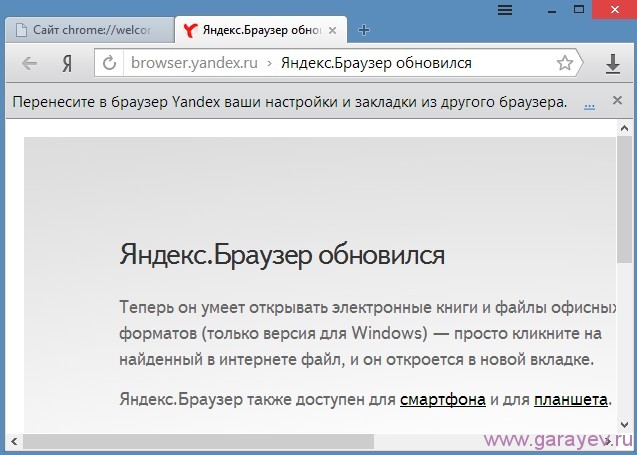Open a new tab with the plus button

coord(364,30)
